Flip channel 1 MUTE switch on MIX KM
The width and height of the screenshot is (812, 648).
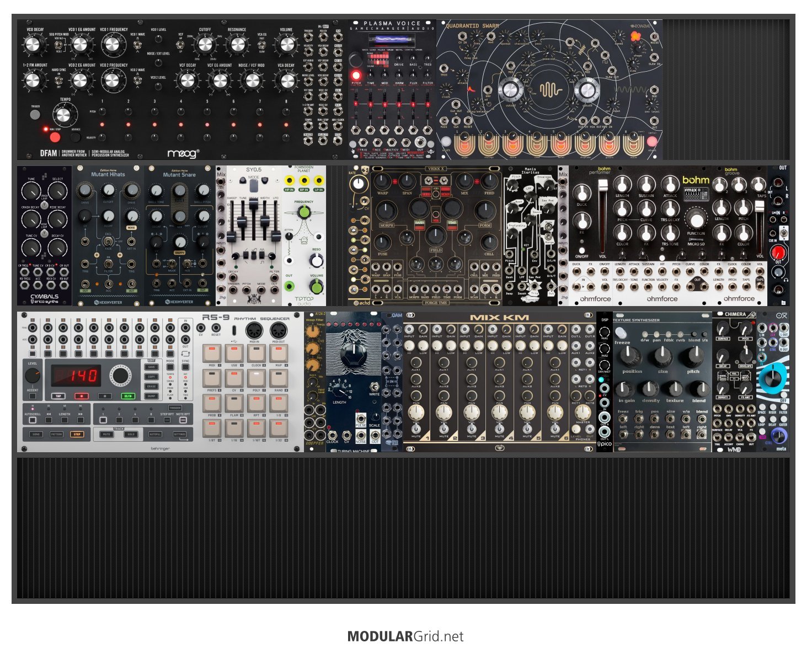point(416,429)
